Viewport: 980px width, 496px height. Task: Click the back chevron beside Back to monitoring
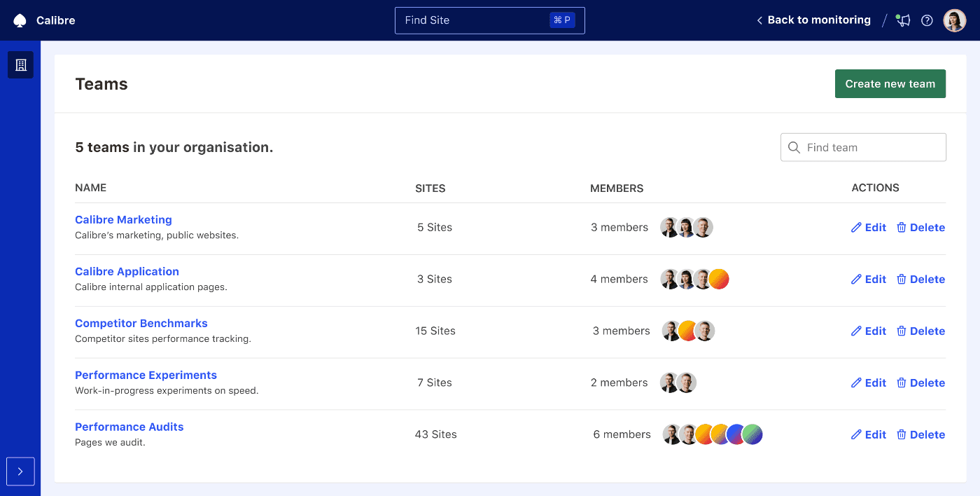click(759, 20)
